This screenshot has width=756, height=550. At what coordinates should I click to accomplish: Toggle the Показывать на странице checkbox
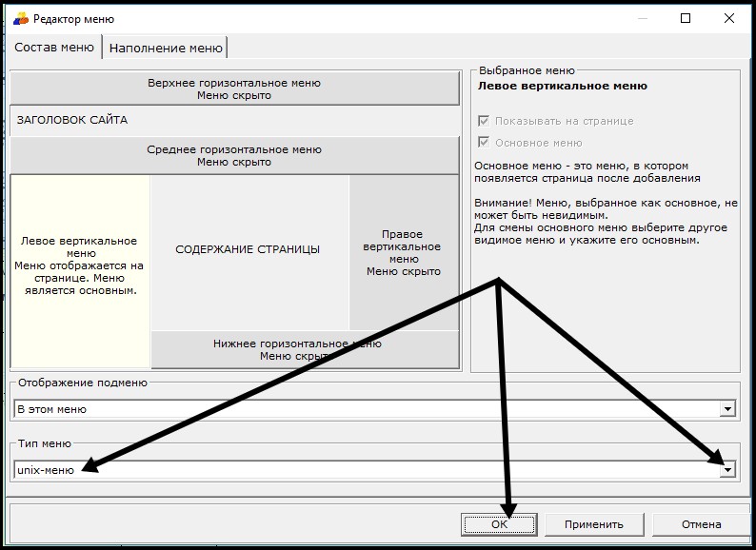[485, 121]
